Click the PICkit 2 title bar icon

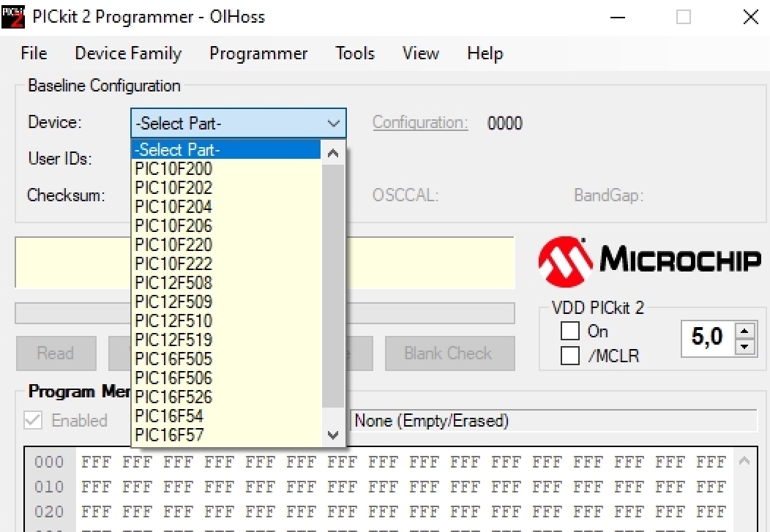pos(12,17)
